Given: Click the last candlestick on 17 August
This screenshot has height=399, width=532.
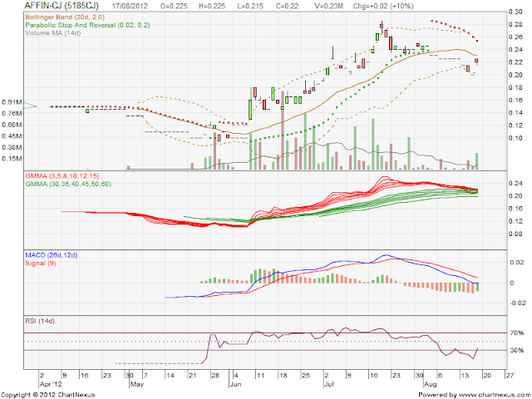Looking at the screenshot, I should [x=476, y=61].
